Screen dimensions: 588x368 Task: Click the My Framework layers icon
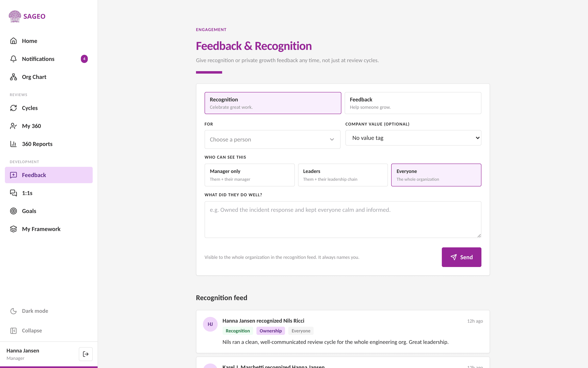point(13,229)
